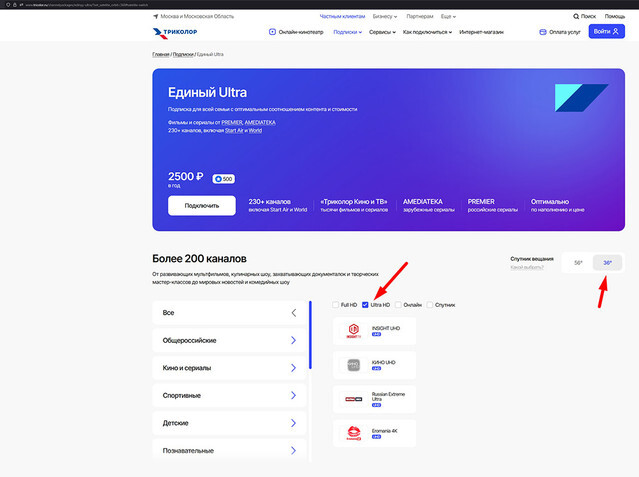Open the КИНО UHD channel logo

click(x=353, y=365)
